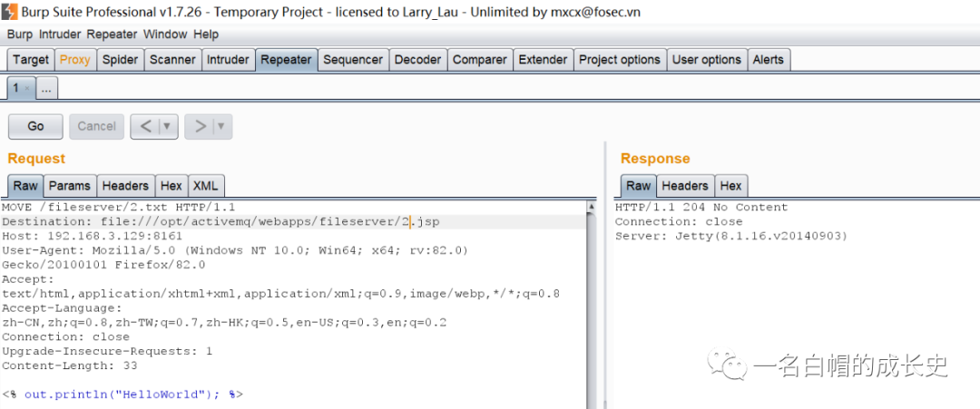This screenshot has width=980, height=409.
Task: Click the Connection: close request line
Action: point(65,336)
